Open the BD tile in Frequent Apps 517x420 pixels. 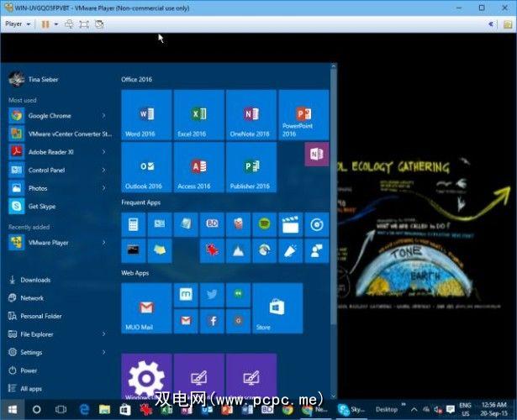point(212,224)
